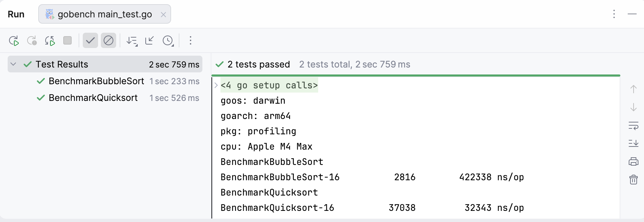The width and height of the screenshot is (644, 222).
Task: Collapse the Test Results tree node
Action: 14,64
